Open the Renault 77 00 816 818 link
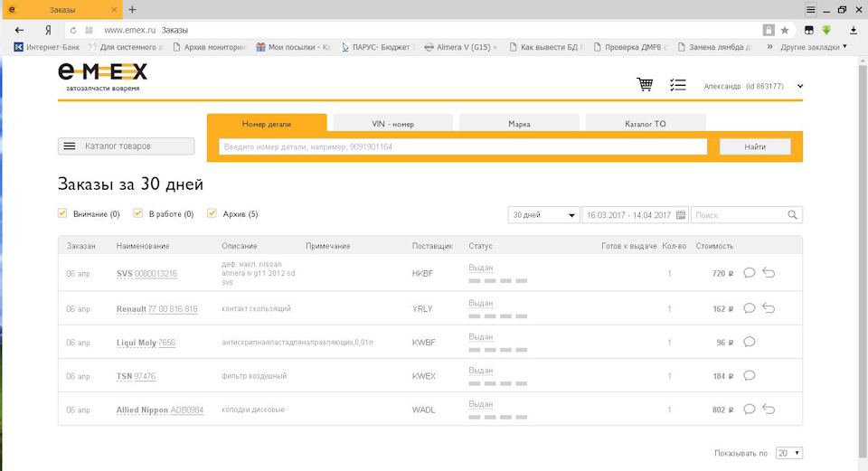Viewport: 868px width, 471px height. click(156, 309)
